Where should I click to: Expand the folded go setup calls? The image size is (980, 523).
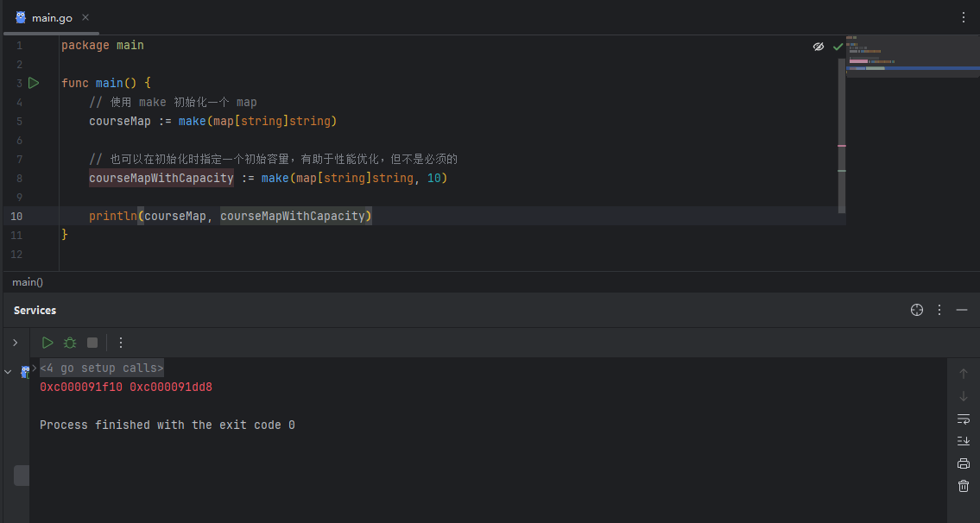click(101, 369)
